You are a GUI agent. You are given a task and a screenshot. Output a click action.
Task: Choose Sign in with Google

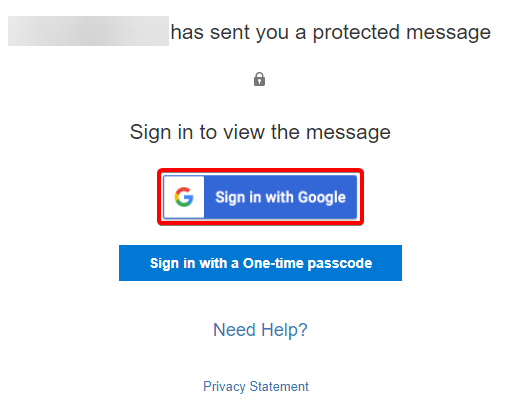pyautogui.click(x=260, y=197)
